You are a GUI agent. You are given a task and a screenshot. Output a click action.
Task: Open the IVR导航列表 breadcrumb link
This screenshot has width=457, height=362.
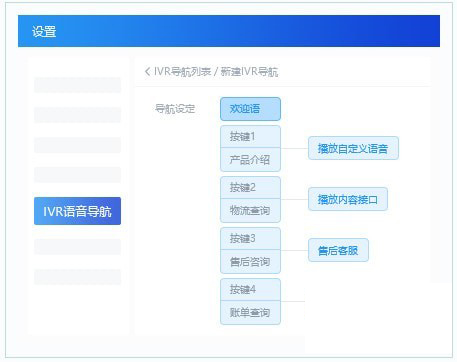[182, 71]
